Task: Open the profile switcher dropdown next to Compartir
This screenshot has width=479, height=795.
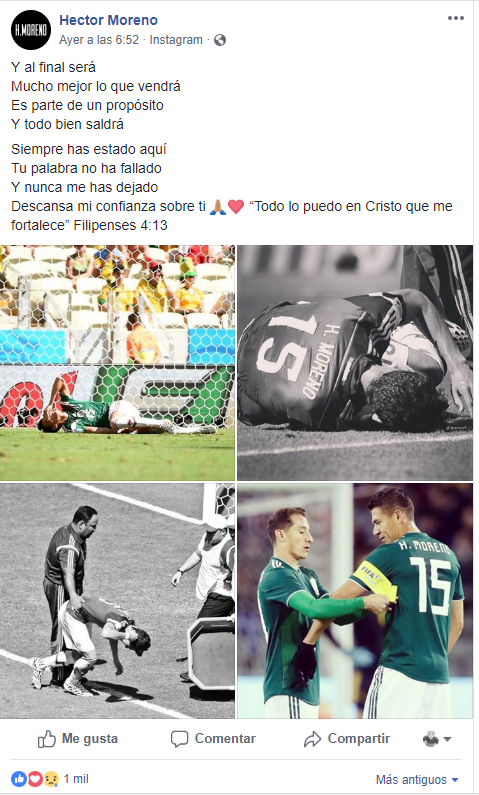Action: click(x=437, y=739)
